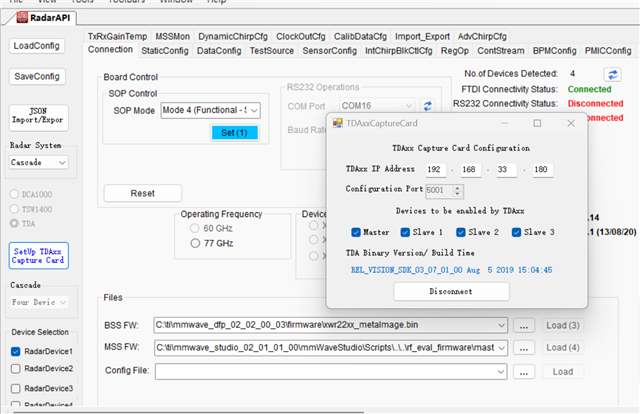
Task: Click the Configuration Port field
Action: click(x=439, y=190)
